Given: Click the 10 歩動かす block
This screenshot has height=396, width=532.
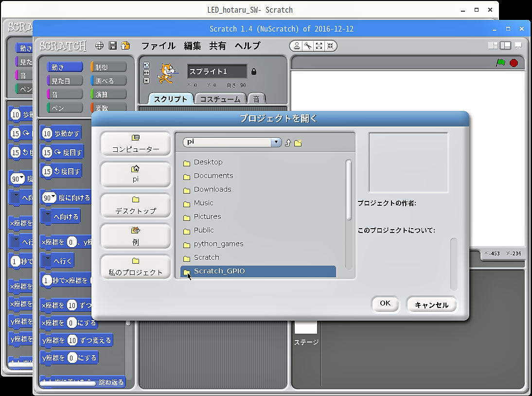Looking at the screenshot, I should tap(61, 133).
